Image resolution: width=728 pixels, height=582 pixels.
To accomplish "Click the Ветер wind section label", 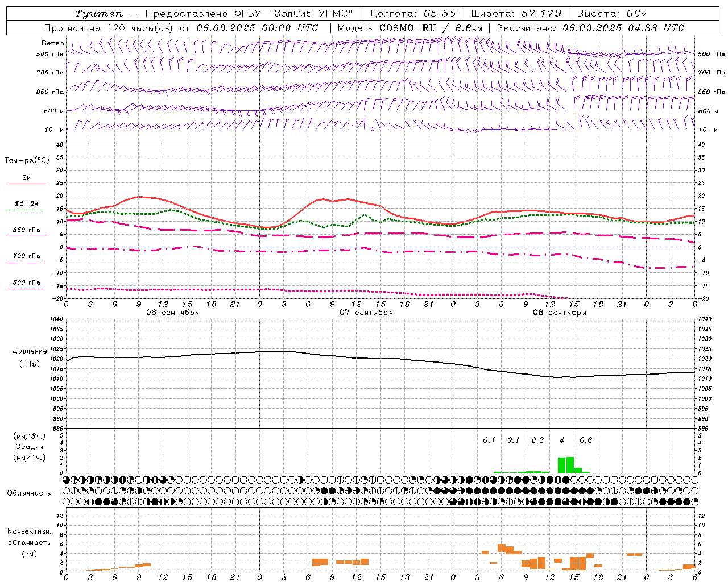I will click(x=53, y=43).
